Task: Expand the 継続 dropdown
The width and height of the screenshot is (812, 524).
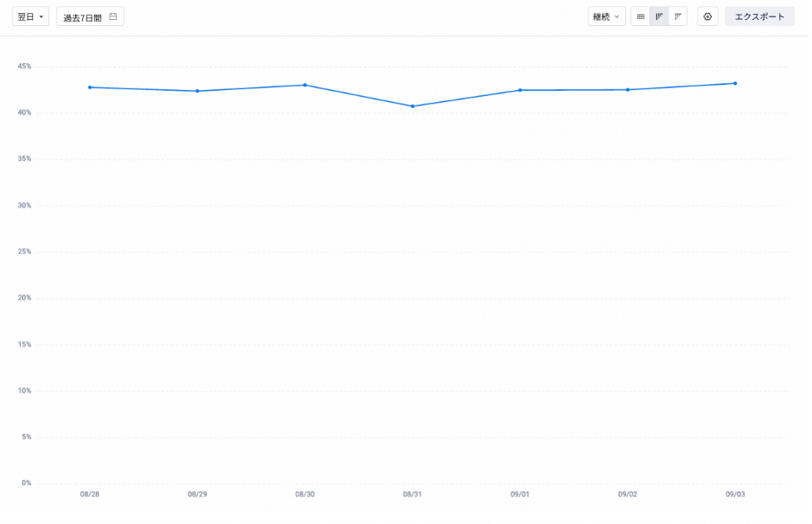Action: [606, 16]
